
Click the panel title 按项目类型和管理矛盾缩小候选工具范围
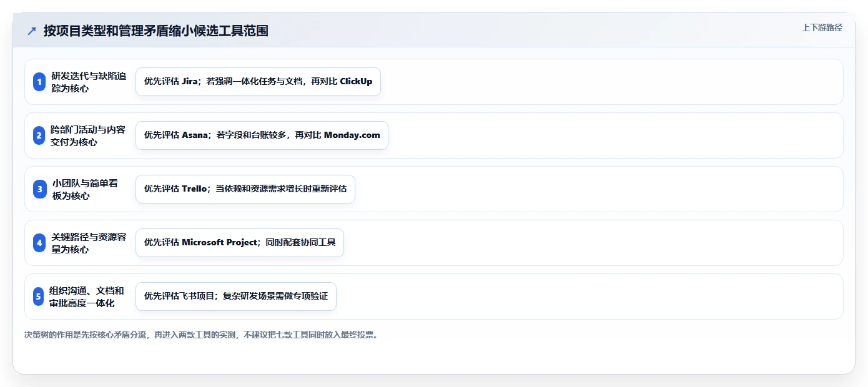(156, 31)
